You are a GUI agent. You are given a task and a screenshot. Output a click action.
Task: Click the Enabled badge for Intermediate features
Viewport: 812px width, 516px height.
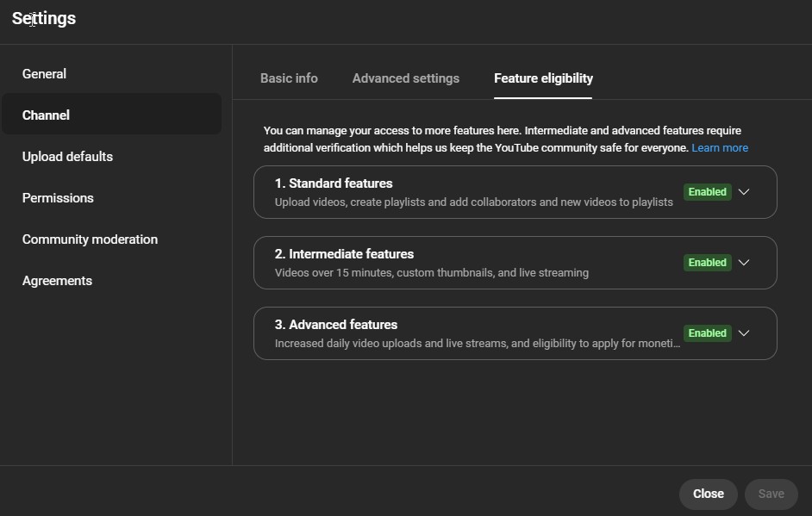pos(707,263)
